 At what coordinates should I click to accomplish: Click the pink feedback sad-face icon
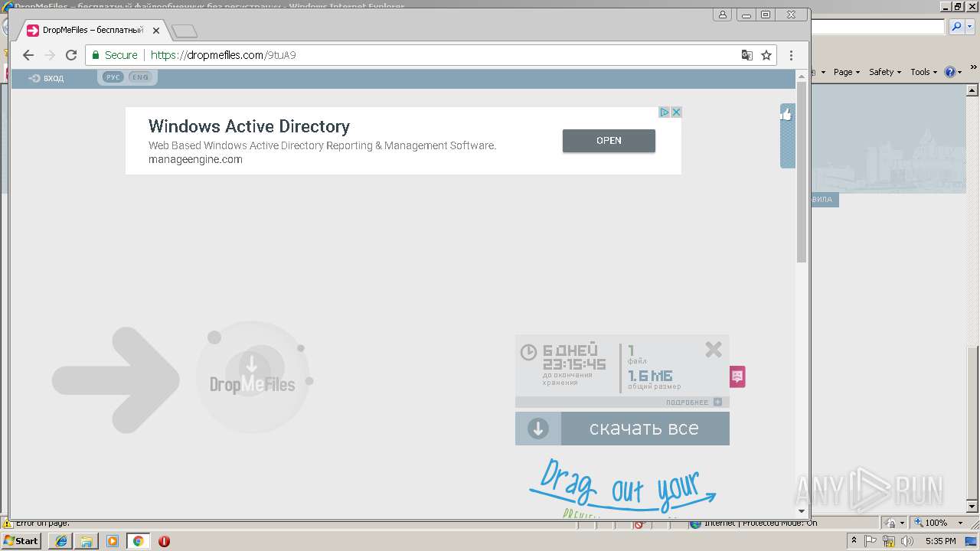[737, 376]
